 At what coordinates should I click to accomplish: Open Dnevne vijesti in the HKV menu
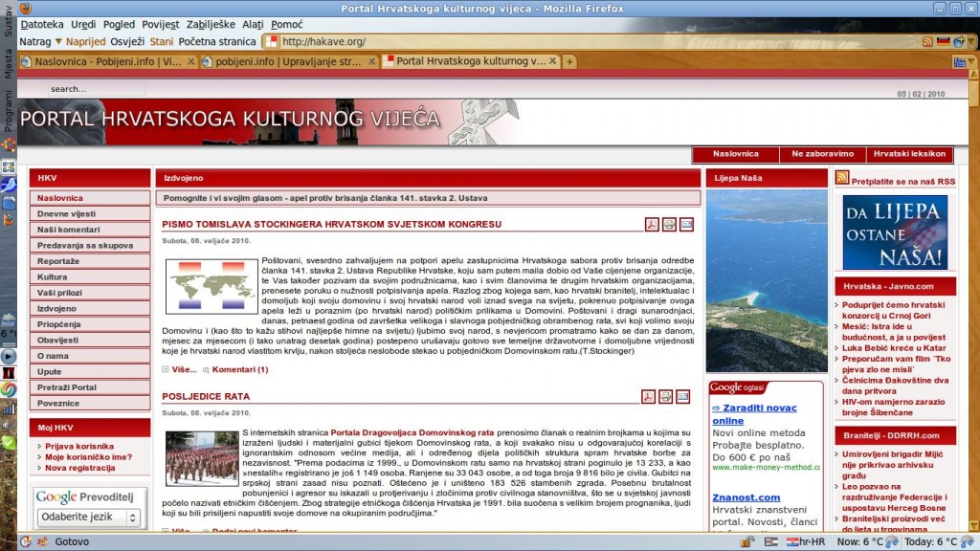90,213
